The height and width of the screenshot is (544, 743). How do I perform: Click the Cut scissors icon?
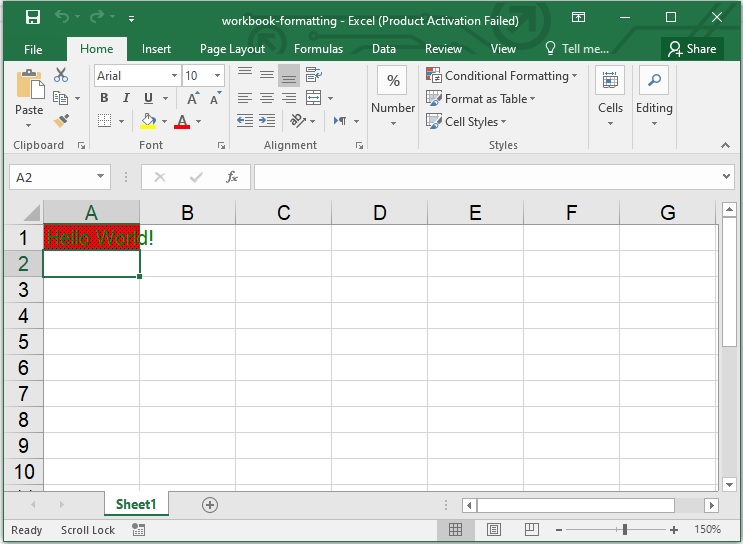[61, 75]
